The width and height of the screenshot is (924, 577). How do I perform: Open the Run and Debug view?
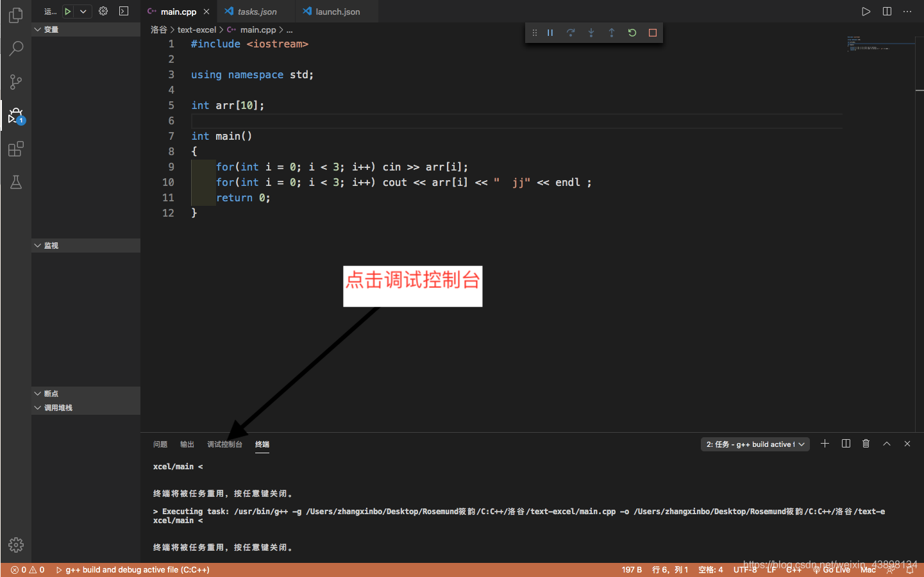[16, 116]
